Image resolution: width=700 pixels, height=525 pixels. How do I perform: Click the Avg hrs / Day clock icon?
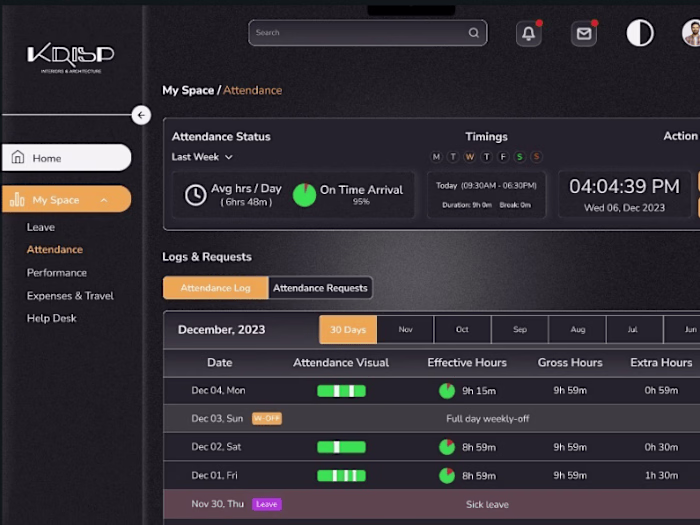pyautogui.click(x=196, y=195)
